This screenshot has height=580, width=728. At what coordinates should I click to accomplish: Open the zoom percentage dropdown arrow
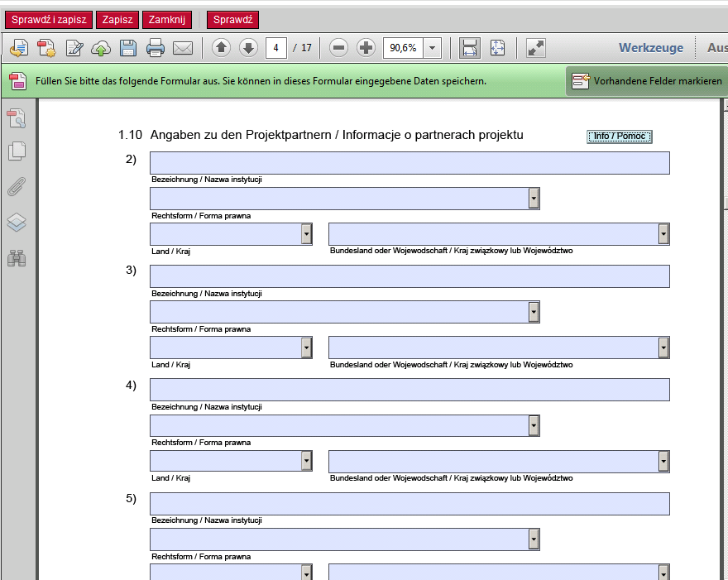click(x=432, y=48)
